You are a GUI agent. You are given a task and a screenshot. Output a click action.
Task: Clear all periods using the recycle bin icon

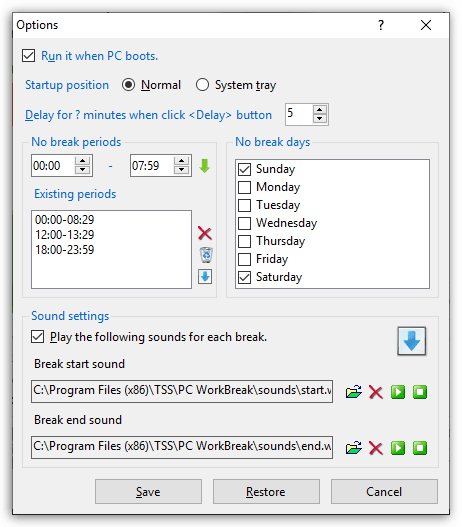(206, 255)
